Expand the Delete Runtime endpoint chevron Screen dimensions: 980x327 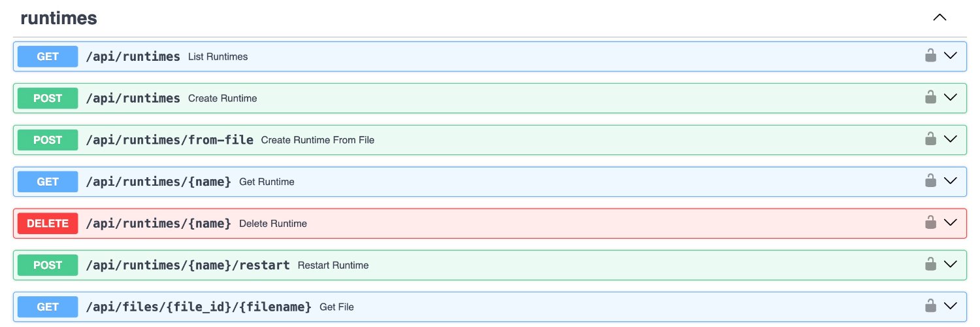click(x=951, y=223)
